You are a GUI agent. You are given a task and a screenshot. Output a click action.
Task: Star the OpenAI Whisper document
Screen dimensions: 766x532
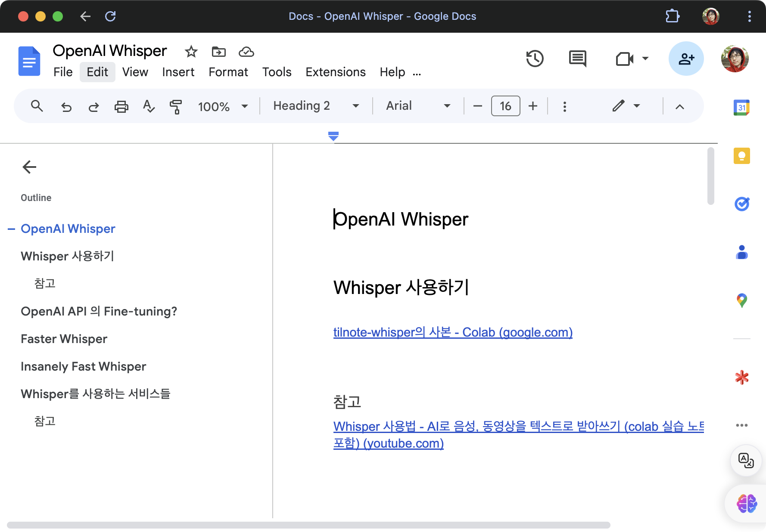[x=191, y=52]
